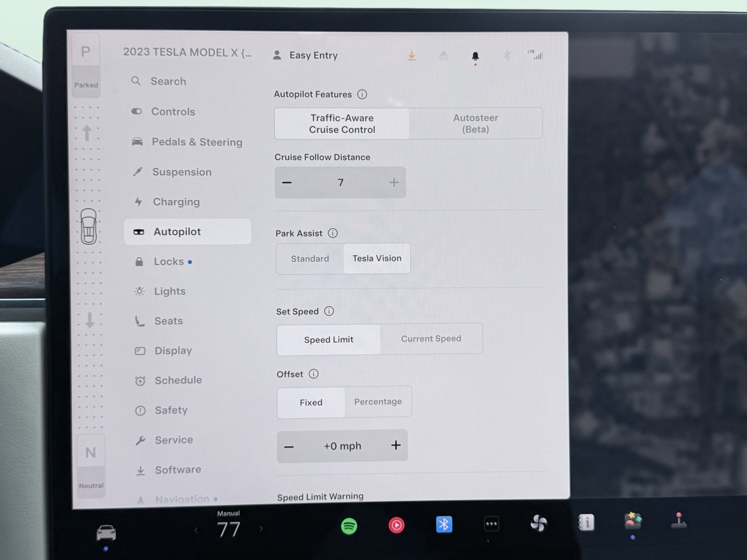
Task: Switch Set Speed to Current Speed
Action: point(431,338)
